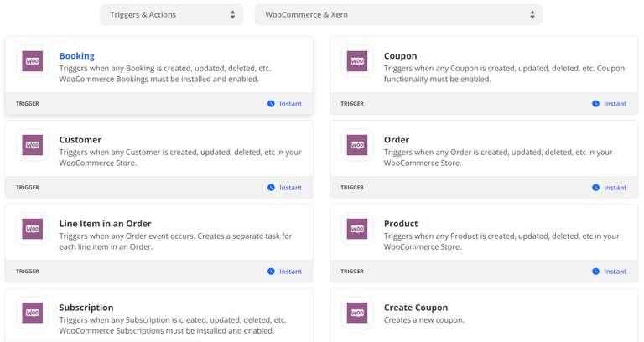644x342 pixels.
Task: Click TRIGGER label on Booking card
Action: pyautogui.click(x=28, y=103)
